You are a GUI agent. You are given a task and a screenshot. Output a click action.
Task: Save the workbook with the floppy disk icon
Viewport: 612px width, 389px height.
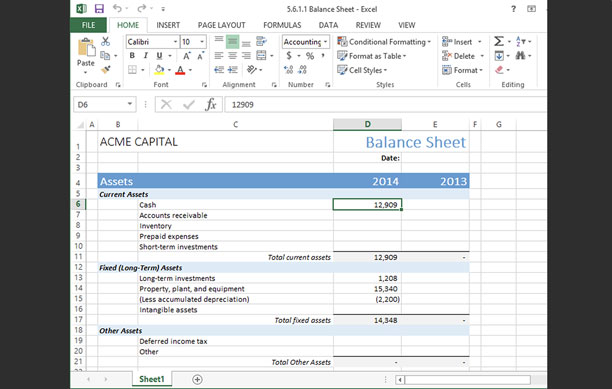pos(99,9)
